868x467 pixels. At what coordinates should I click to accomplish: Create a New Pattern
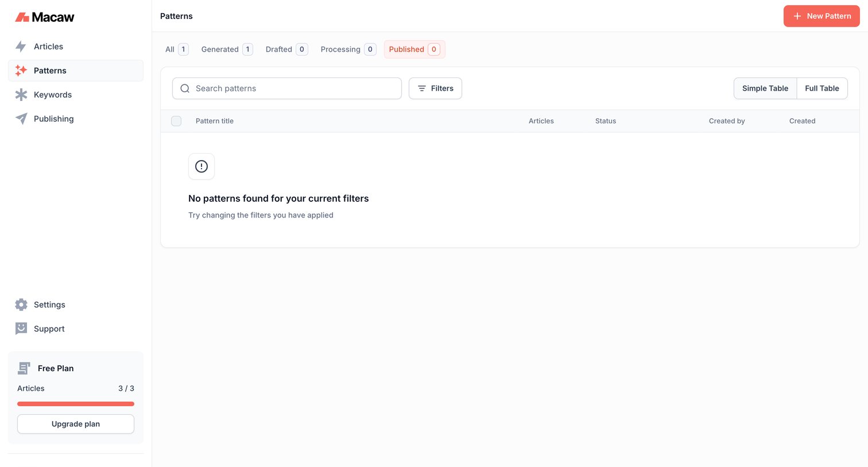[821, 16]
